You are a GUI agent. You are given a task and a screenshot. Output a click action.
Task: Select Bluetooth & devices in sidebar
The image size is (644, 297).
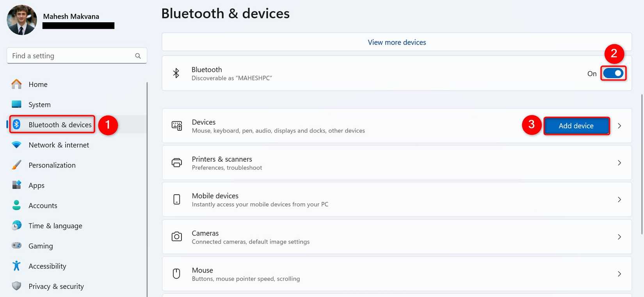60,125
